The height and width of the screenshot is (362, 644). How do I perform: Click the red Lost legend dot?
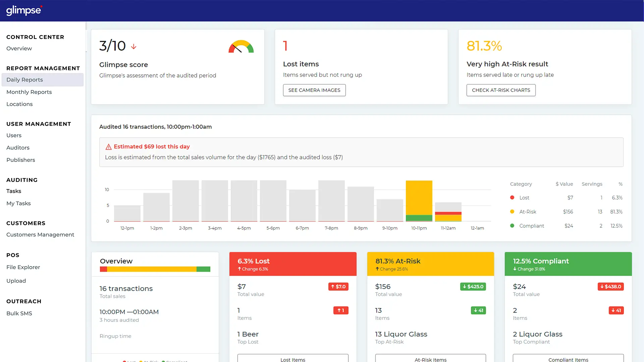click(512, 198)
